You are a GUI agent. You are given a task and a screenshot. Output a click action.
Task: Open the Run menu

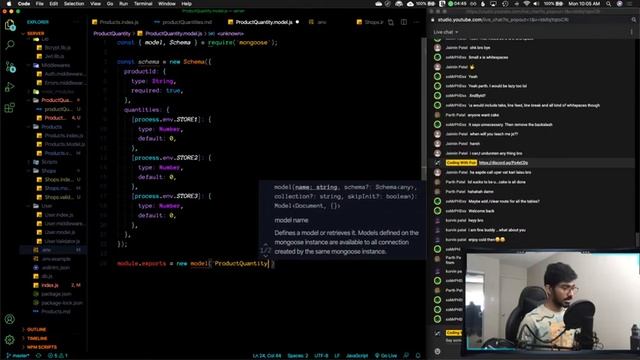123,4
